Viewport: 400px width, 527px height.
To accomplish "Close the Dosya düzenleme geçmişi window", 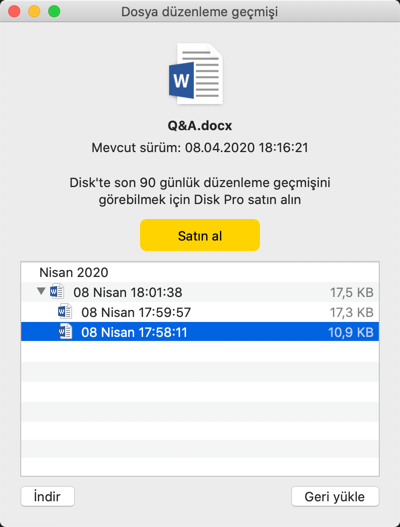I will click(x=14, y=11).
